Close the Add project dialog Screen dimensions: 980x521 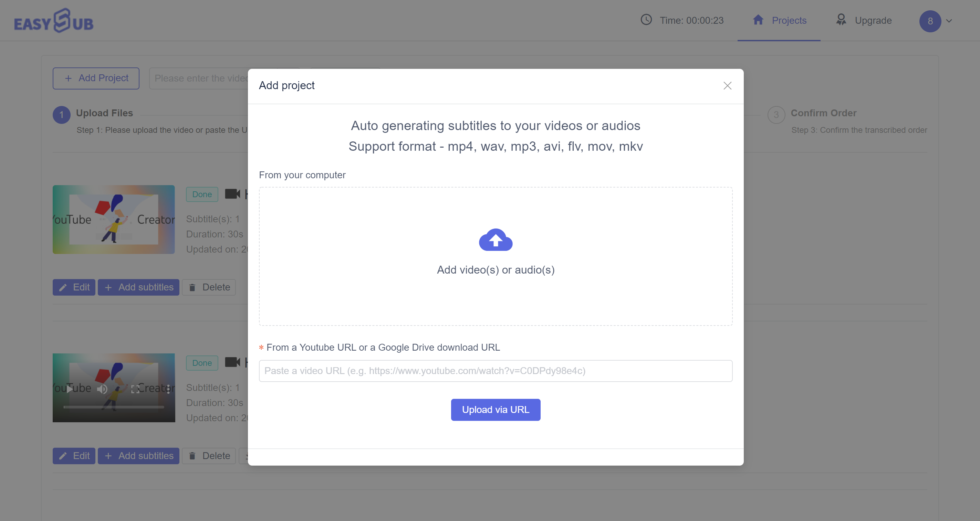pyautogui.click(x=727, y=86)
